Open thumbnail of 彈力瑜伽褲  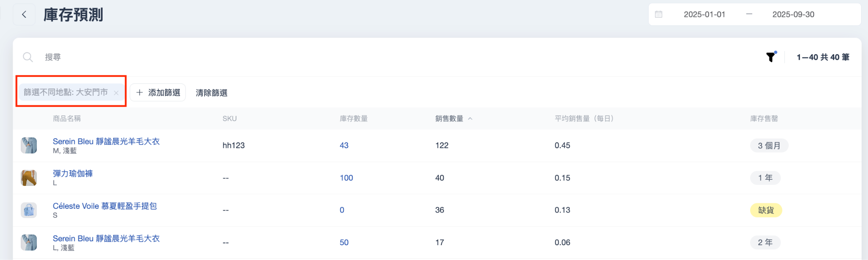pos(29,178)
